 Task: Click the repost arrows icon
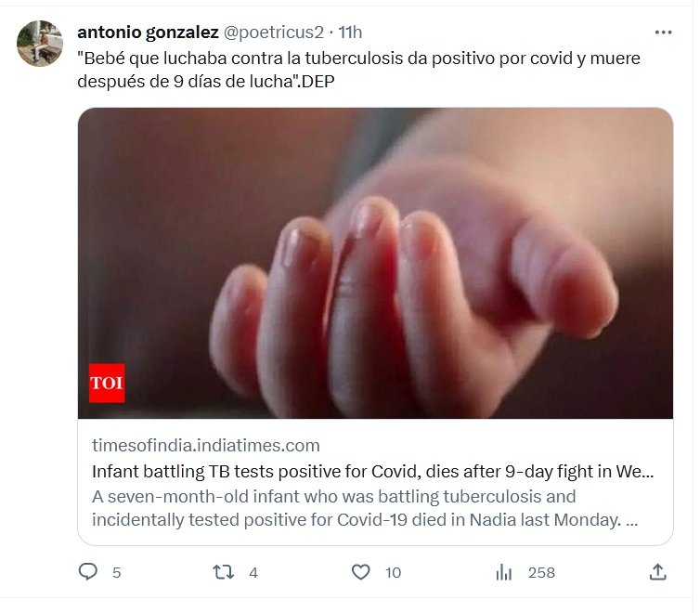(x=224, y=572)
